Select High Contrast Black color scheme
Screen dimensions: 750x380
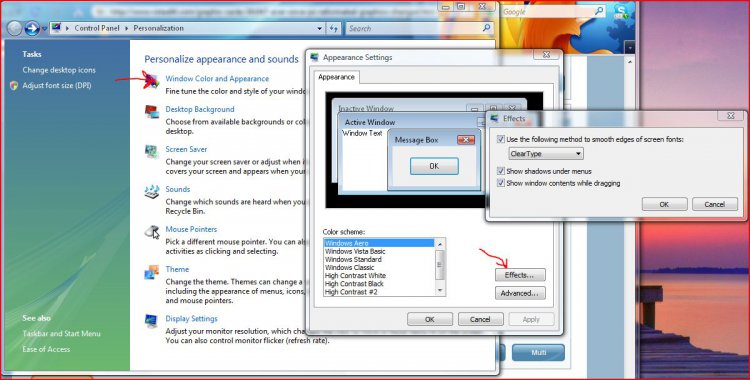click(x=379, y=284)
